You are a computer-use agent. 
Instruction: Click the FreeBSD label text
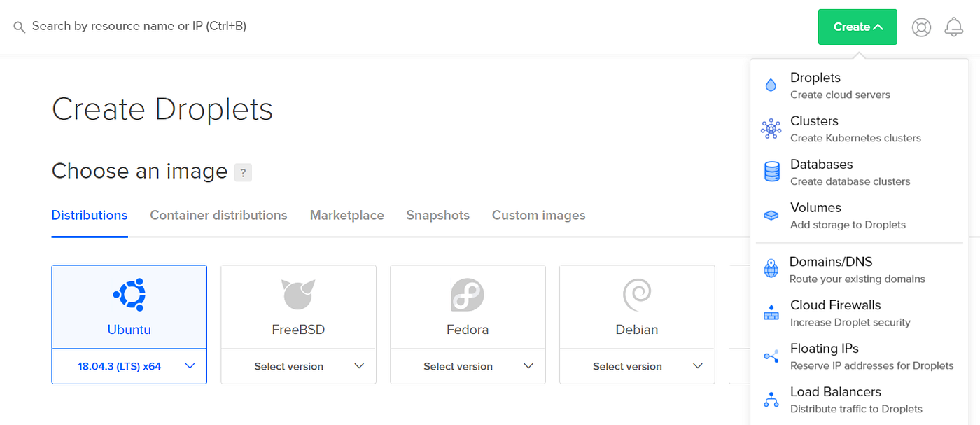click(298, 329)
